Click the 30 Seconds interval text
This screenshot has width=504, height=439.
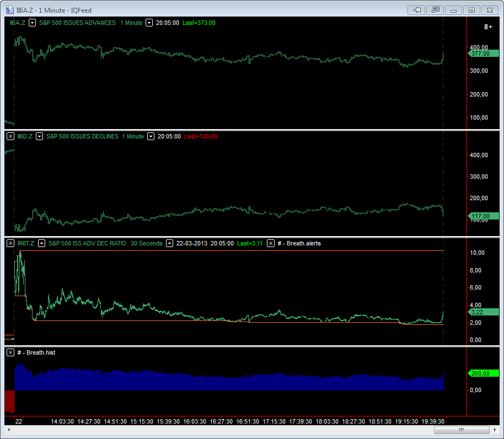[x=147, y=243]
